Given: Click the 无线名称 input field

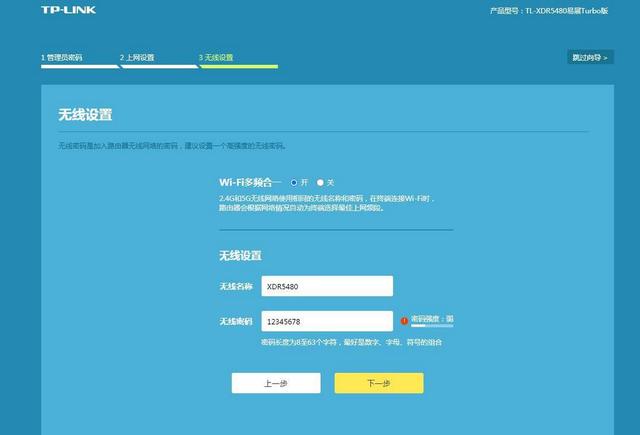Looking at the screenshot, I should point(327,286).
